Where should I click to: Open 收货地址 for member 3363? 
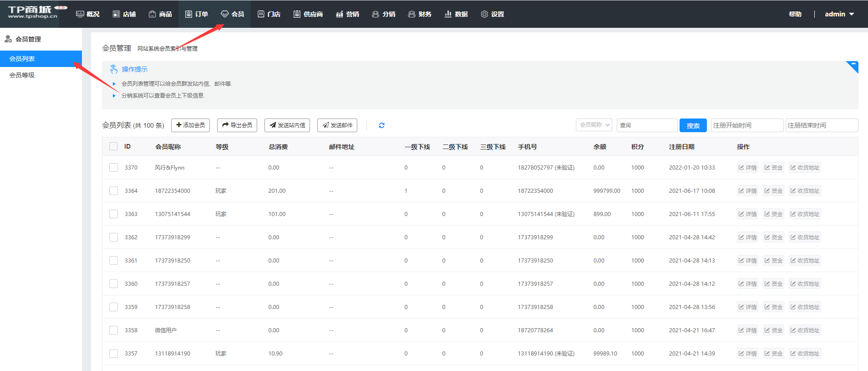click(x=804, y=214)
